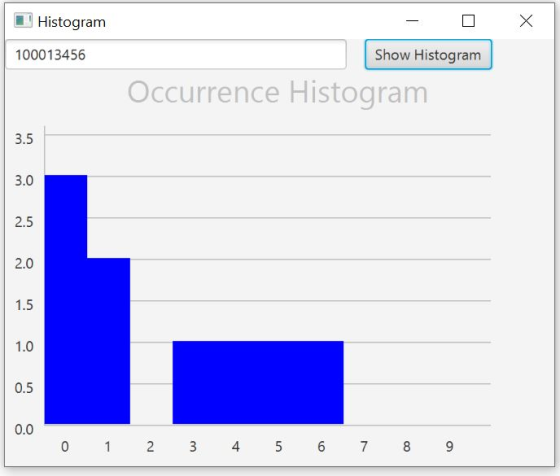Click the Histogram window title text

(72, 22)
